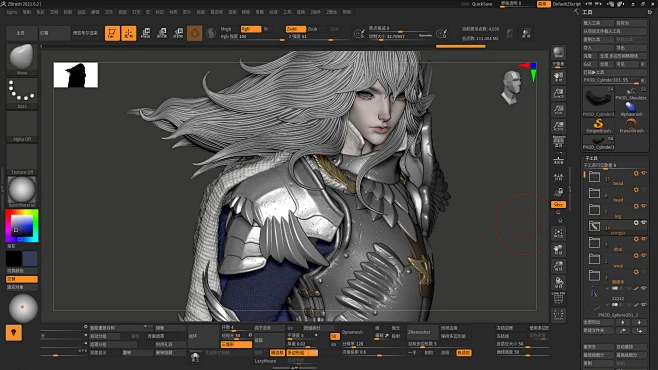Open the Alpha menu
The image size is (658, 370).
point(12,12)
